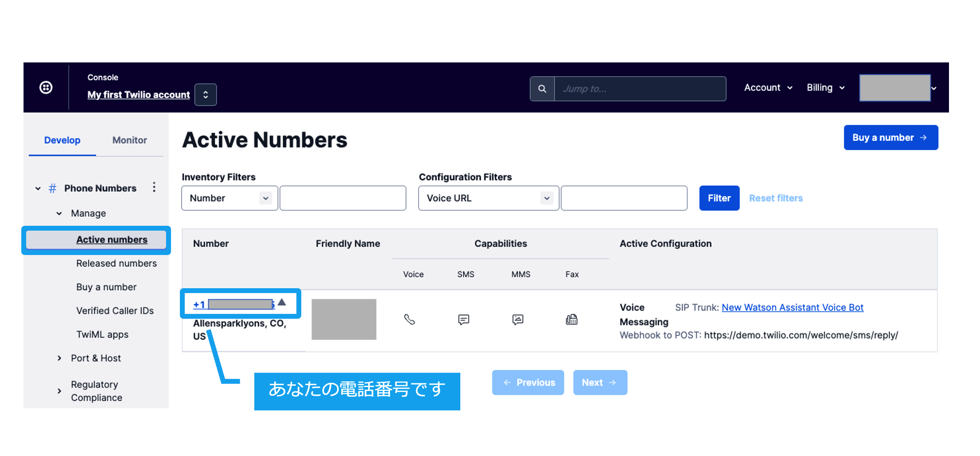Click the Allensparklyons, CO, US location text
Viewport: 980px width, 456px height.
click(240, 330)
